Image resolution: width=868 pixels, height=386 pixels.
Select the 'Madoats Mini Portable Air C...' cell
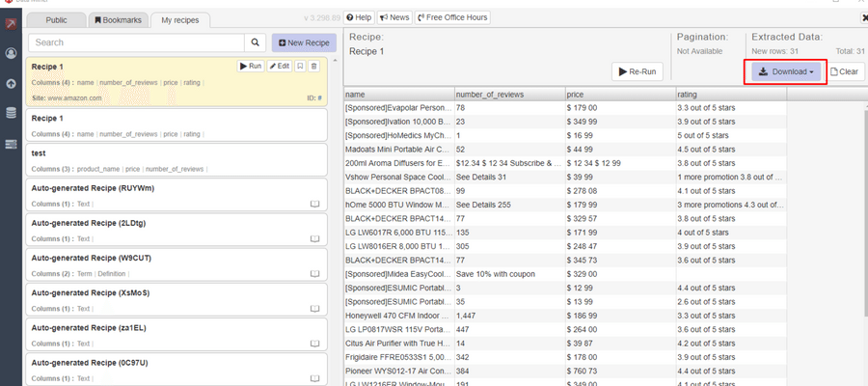click(399, 150)
